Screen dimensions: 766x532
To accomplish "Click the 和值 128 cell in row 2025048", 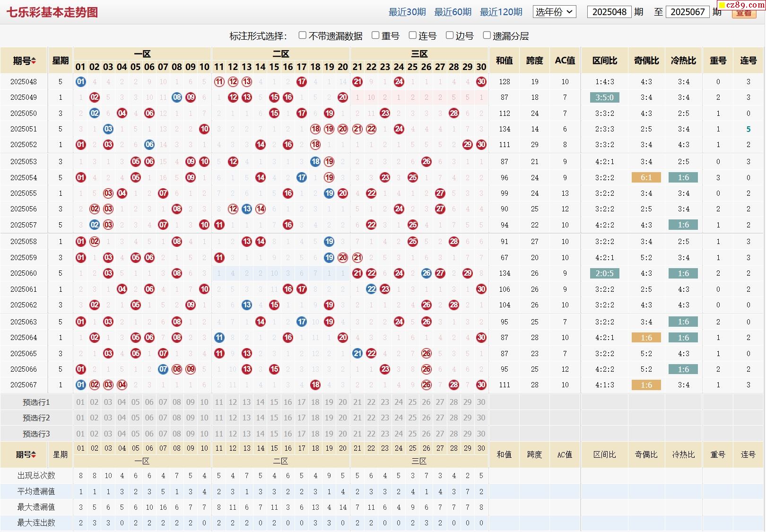I will 505,82.
